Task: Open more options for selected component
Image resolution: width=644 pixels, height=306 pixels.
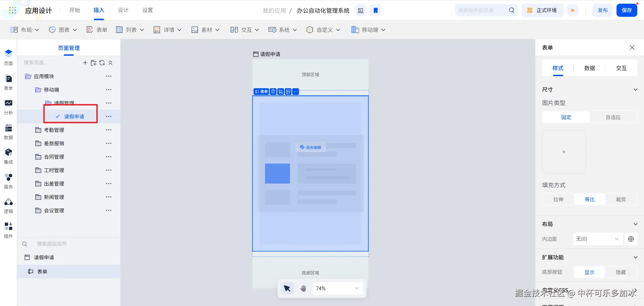Action: coord(296,92)
